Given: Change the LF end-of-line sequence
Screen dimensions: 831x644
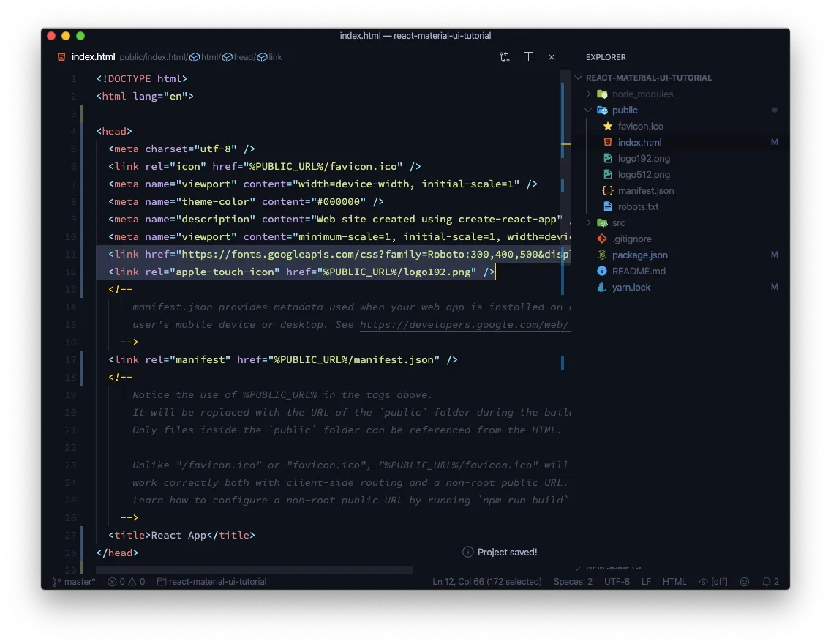Looking at the screenshot, I should pos(646,582).
